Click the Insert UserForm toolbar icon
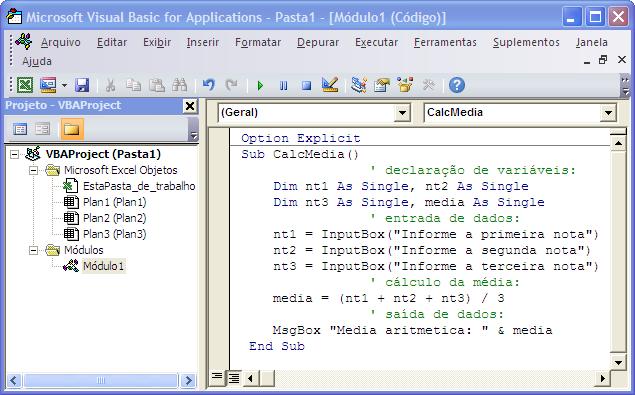The image size is (635, 395). pyautogui.click(x=48, y=85)
